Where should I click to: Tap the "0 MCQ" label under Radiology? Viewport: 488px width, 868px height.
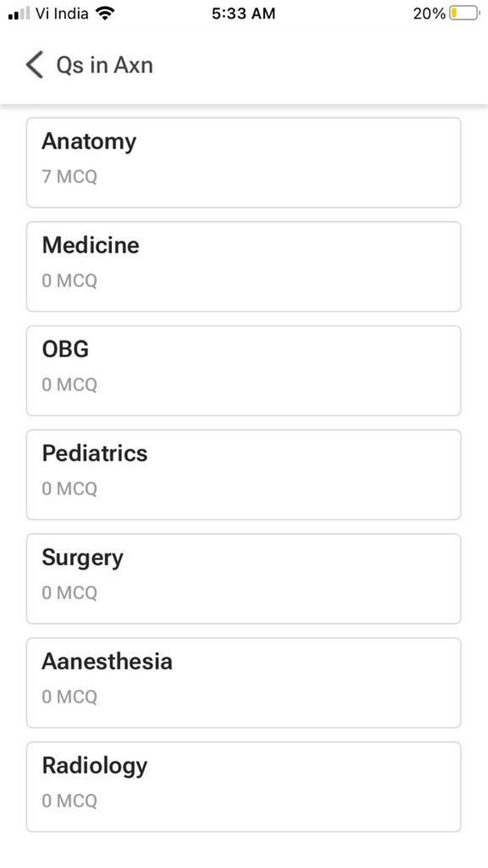click(69, 801)
